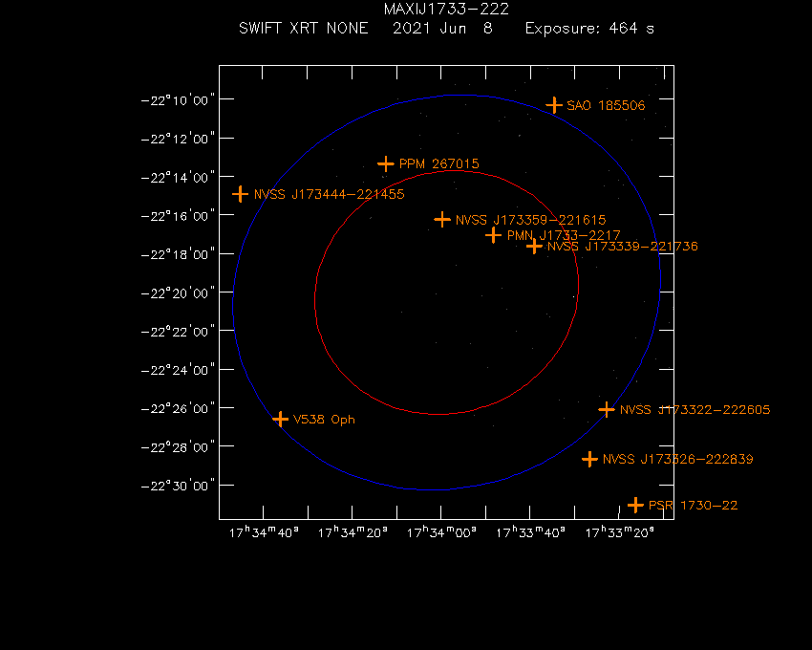The image size is (812, 650).
Task: Click the 'SAO 185506' source label
Action: [x=606, y=106]
